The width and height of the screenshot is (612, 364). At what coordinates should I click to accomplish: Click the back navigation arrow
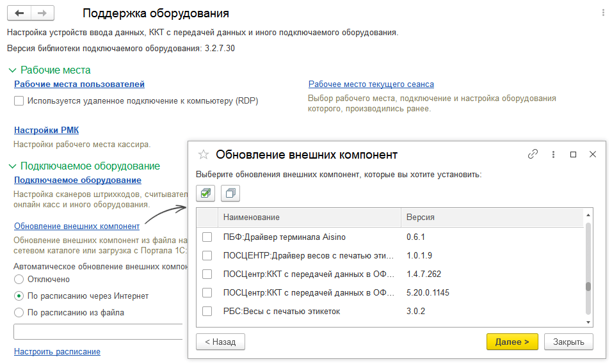pyautogui.click(x=19, y=13)
